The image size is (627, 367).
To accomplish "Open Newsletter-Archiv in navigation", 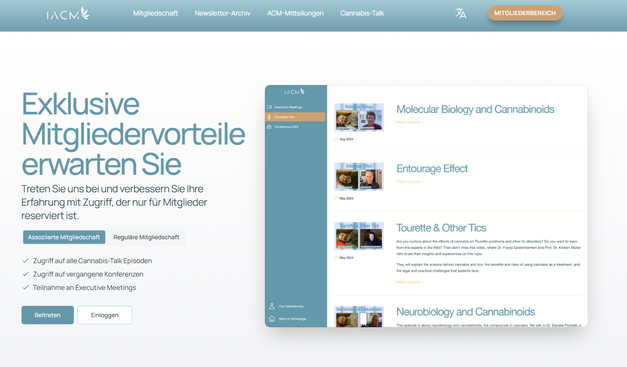I will pyautogui.click(x=222, y=13).
